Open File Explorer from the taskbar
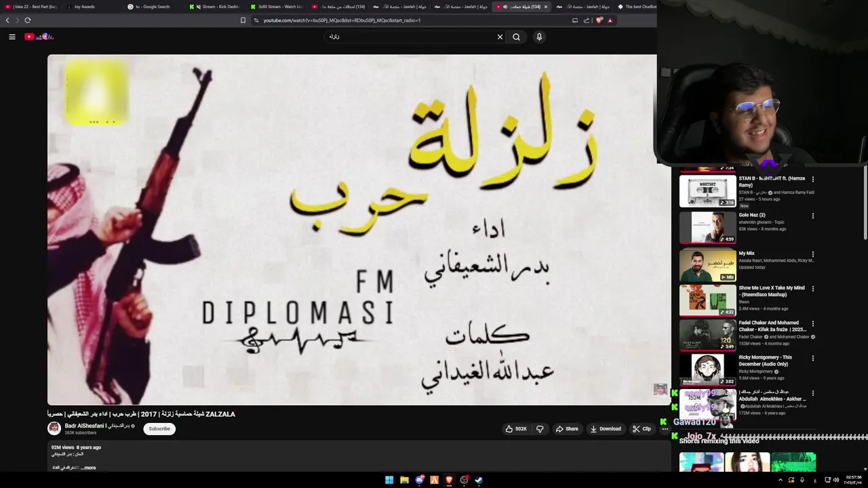 [x=404, y=480]
